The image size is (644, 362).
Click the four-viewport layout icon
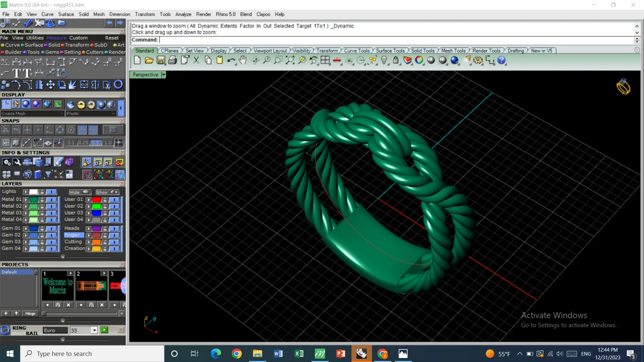325,60
